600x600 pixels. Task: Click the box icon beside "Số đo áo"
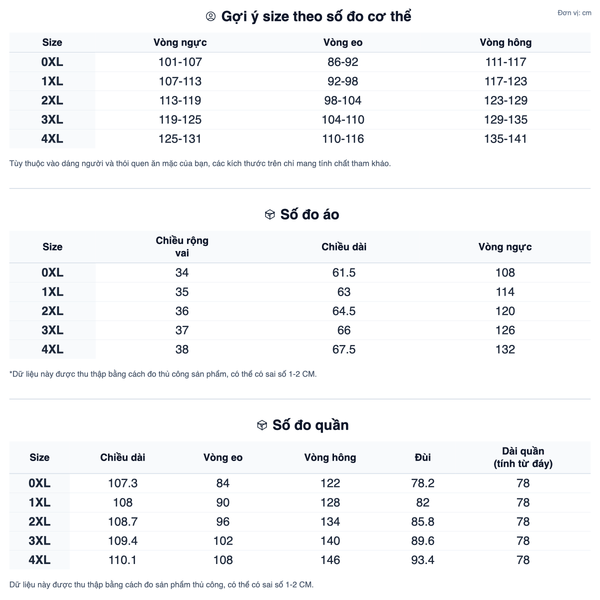pos(269,215)
